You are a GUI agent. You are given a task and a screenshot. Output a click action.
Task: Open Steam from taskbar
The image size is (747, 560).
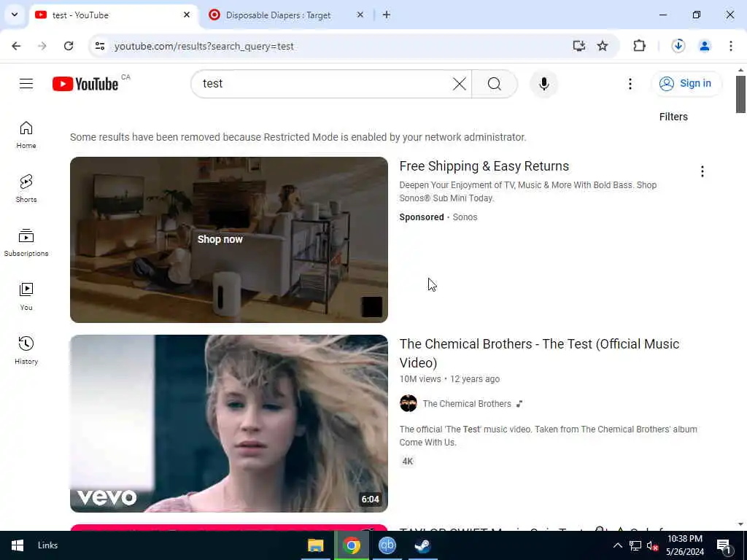(422, 545)
